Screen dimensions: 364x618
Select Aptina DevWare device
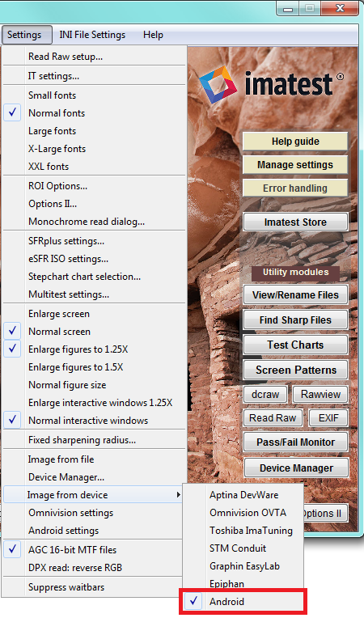[x=243, y=494]
